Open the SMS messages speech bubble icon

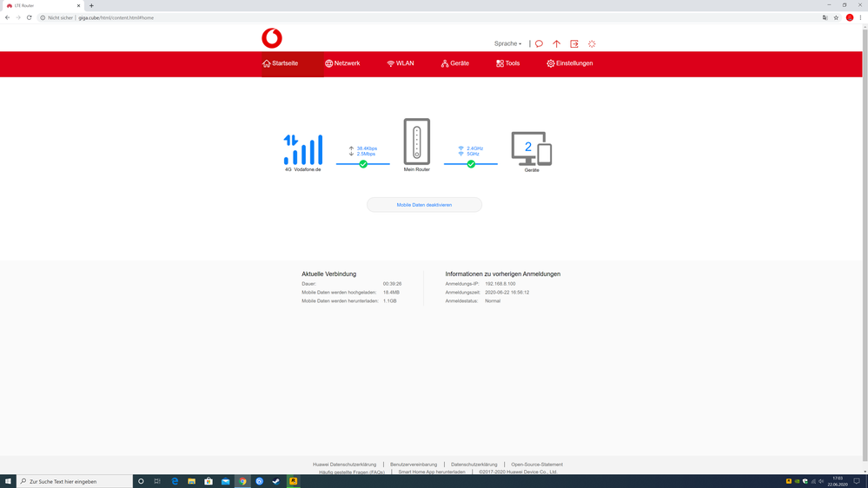coord(540,43)
